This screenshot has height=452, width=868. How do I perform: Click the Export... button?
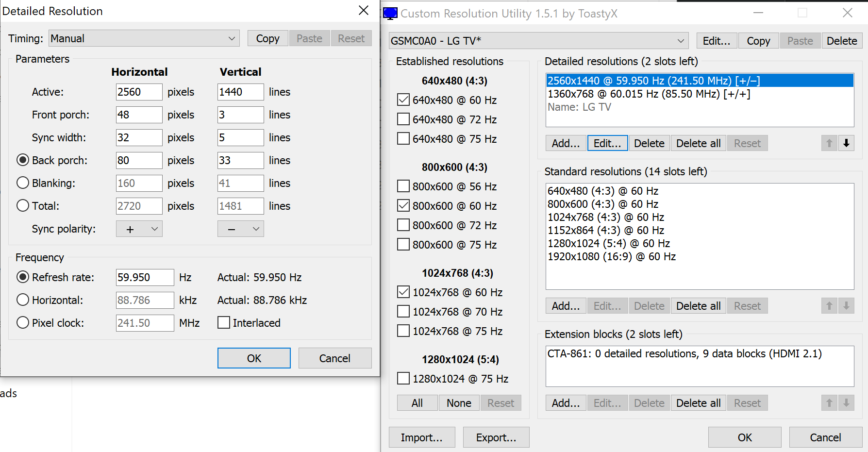(496, 437)
